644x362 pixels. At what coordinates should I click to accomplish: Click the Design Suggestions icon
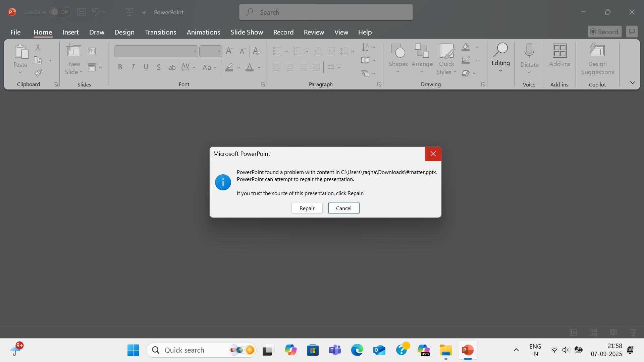pyautogui.click(x=597, y=51)
